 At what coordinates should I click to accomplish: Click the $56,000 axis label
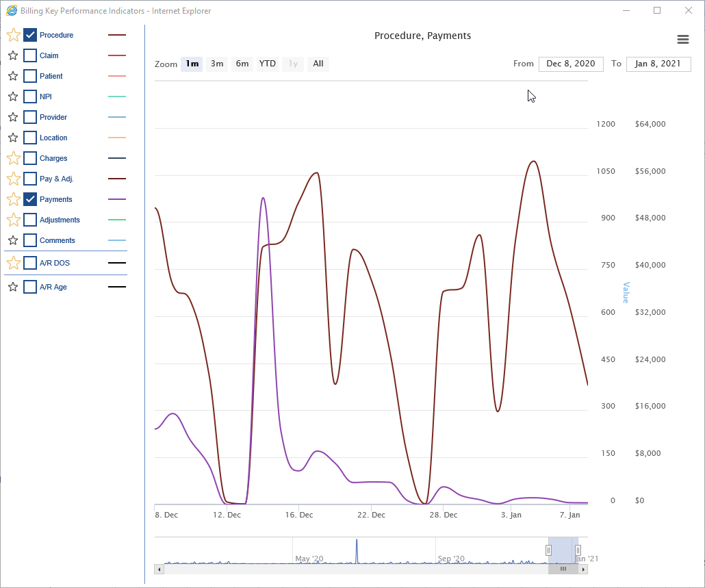click(650, 171)
